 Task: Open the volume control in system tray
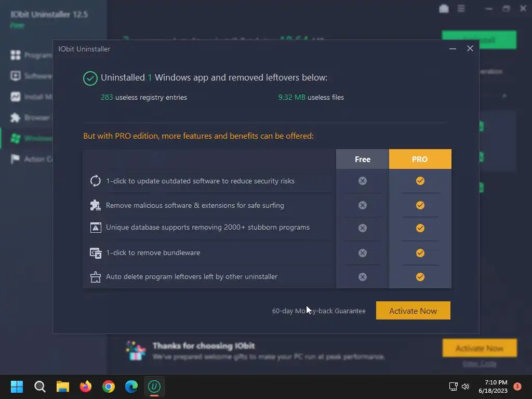(x=465, y=387)
